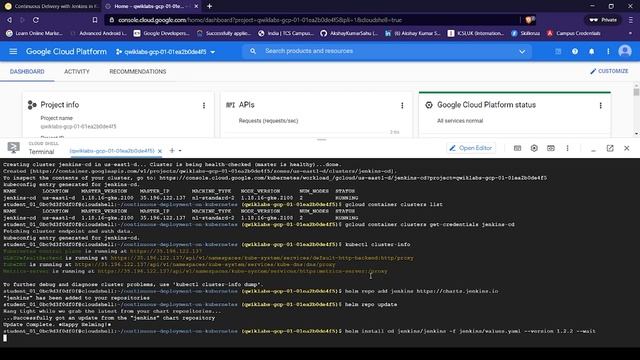The image size is (640, 360).
Task: Click the Cloud Shell web preview icon
Action: pos(551,148)
